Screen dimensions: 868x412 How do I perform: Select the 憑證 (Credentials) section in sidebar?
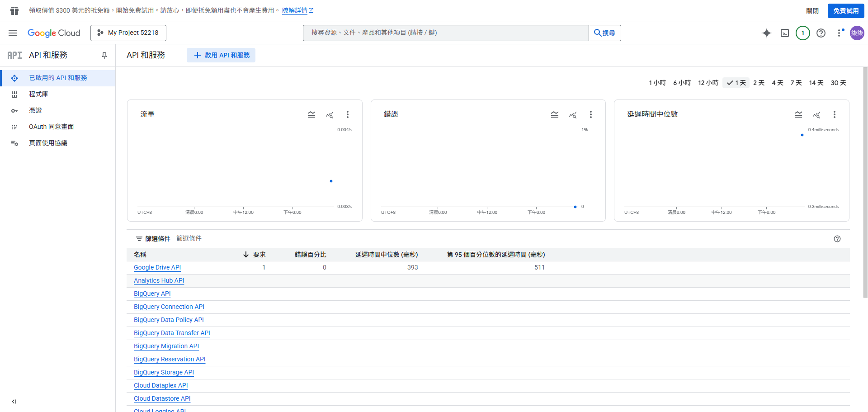coord(35,110)
